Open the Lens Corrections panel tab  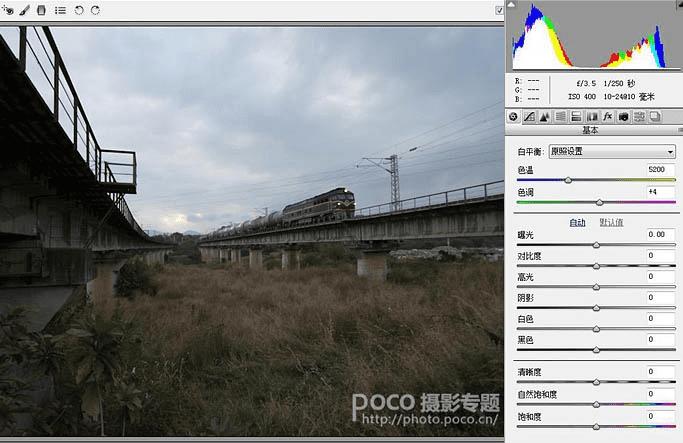tap(592, 117)
